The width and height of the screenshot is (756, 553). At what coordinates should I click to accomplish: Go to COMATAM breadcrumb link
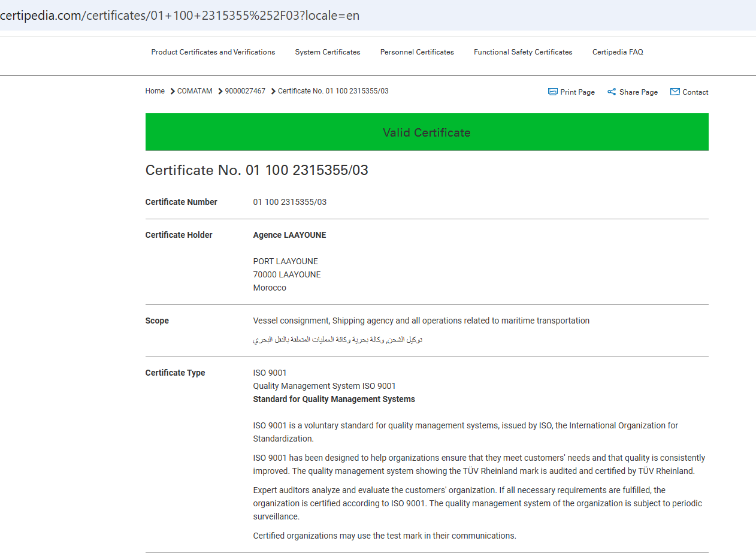click(195, 91)
